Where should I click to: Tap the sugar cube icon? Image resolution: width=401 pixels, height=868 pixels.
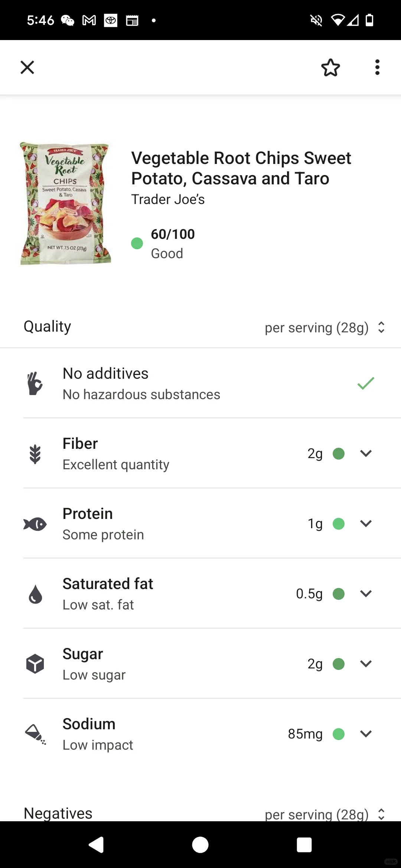(35, 664)
